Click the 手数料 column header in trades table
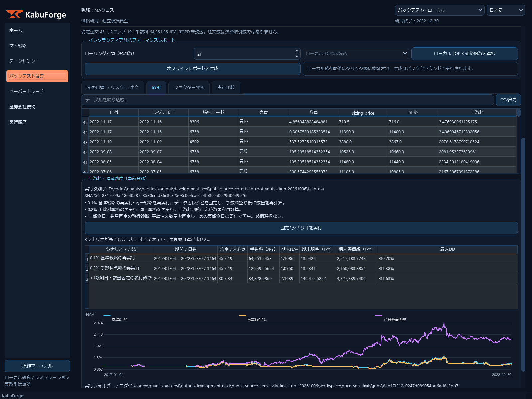The width and height of the screenshot is (532, 399). coord(477,113)
